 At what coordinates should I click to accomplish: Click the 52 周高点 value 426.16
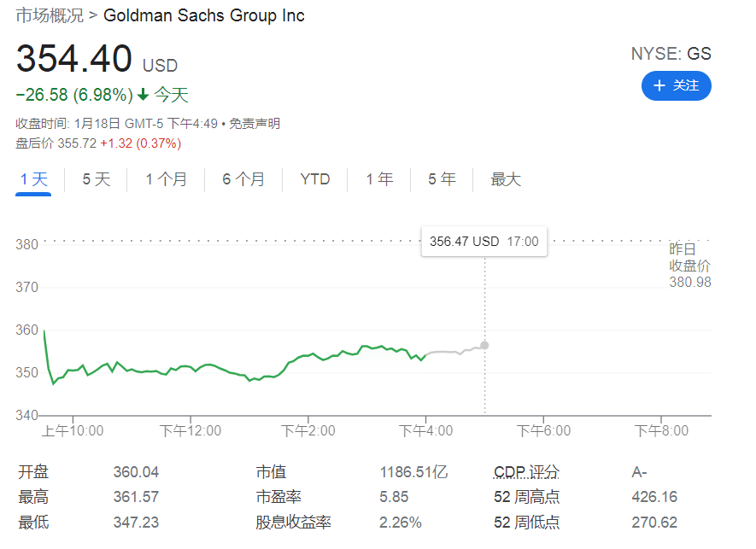pyautogui.click(x=654, y=497)
